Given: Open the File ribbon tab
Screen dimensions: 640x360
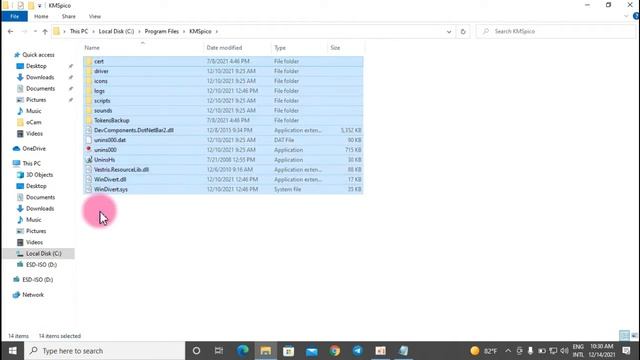Looking at the screenshot, I should coord(15,16).
